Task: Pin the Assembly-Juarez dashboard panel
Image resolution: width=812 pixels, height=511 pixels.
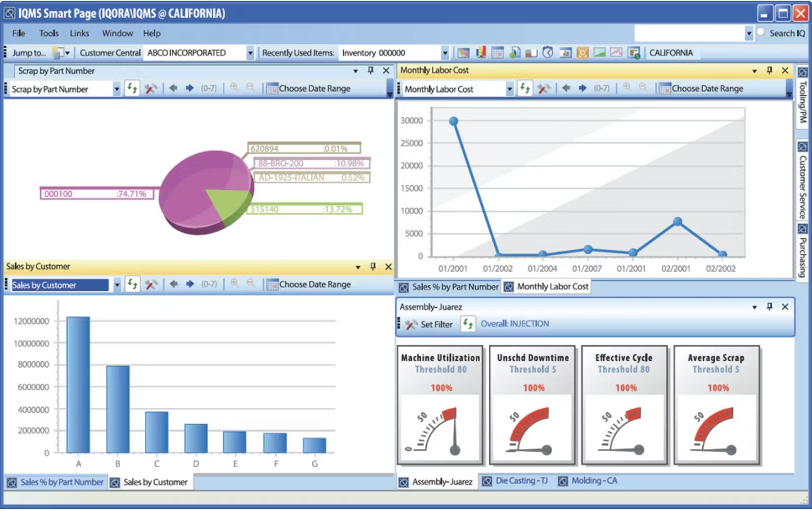Action: [770, 307]
